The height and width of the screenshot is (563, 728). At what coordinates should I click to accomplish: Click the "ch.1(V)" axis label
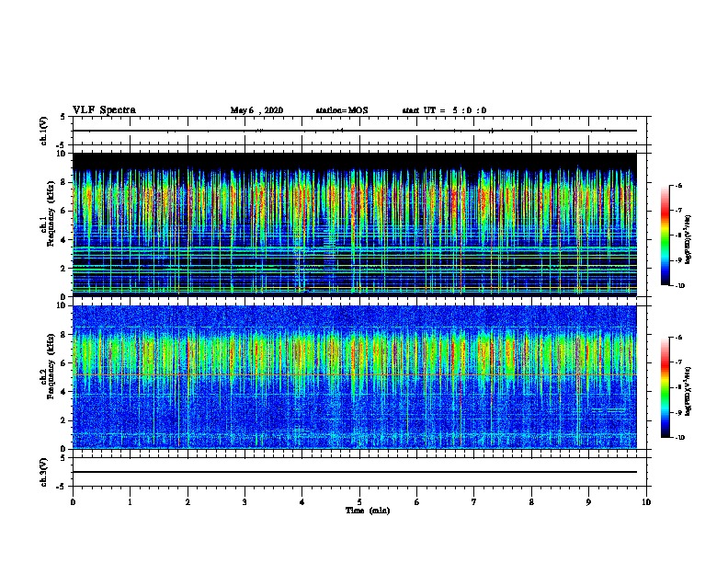44,131
